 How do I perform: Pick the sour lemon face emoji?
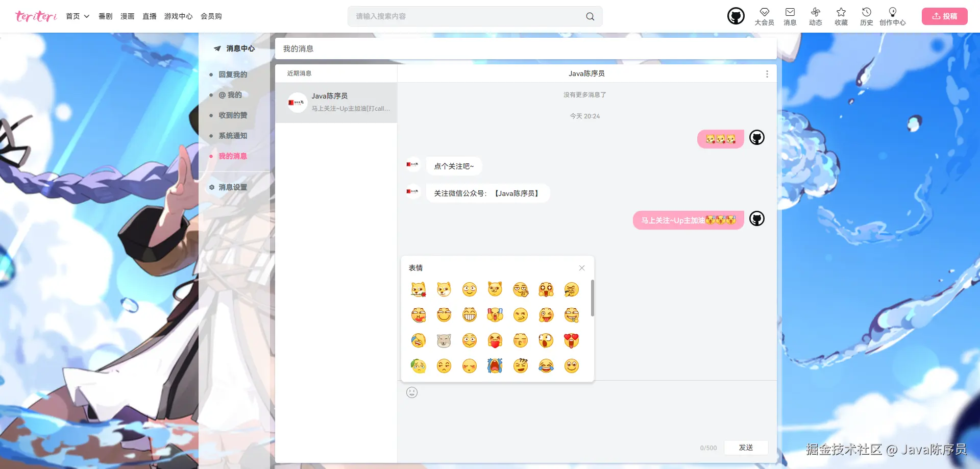[x=419, y=366]
